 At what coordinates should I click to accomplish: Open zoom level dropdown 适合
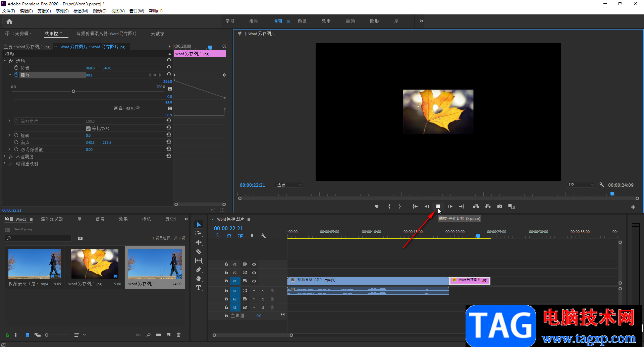point(288,185)
